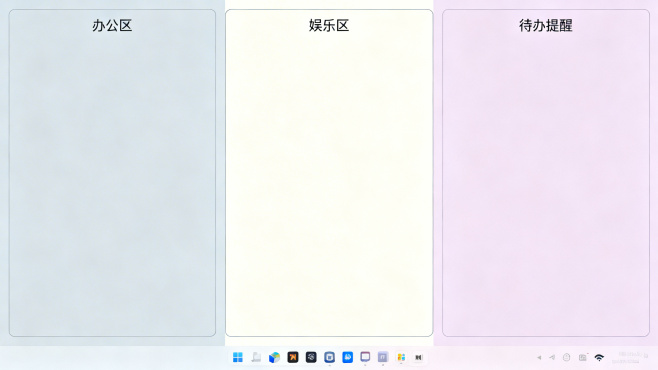Open the faded document icon next to Start
658x370 pixels.
[256, 357]
